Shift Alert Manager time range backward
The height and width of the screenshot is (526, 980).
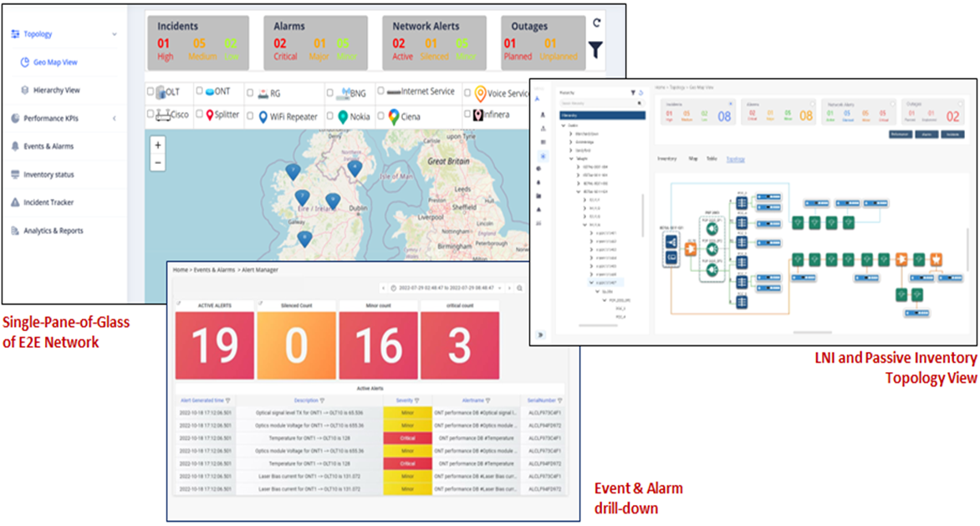[x=383, y=288]
